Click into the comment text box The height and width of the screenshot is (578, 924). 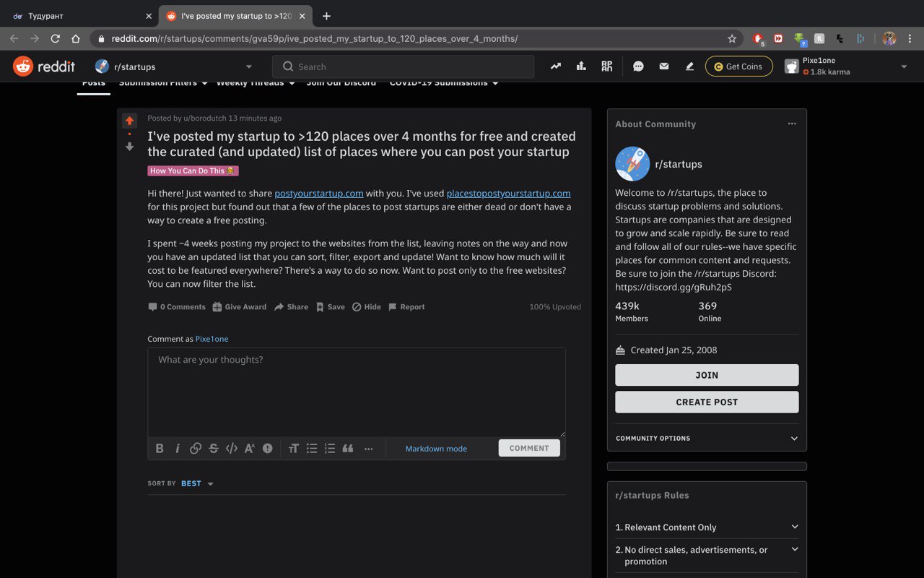tap(357, 392)
